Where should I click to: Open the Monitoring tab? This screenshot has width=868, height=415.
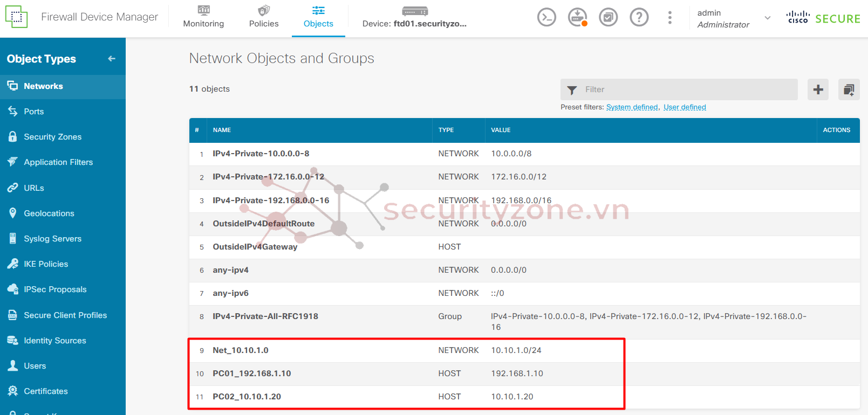point(203,17)
